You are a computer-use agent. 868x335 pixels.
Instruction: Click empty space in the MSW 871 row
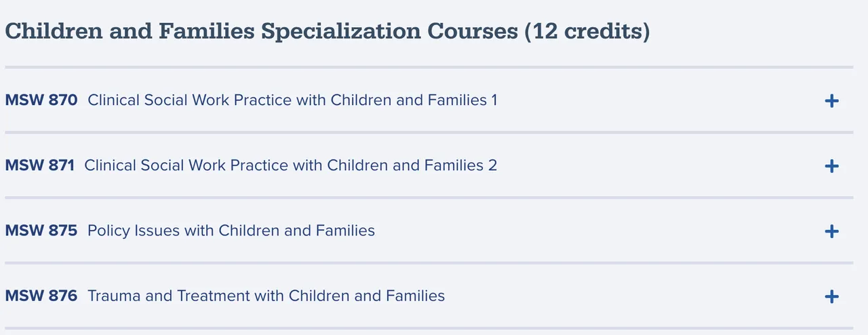coord(651,165)
